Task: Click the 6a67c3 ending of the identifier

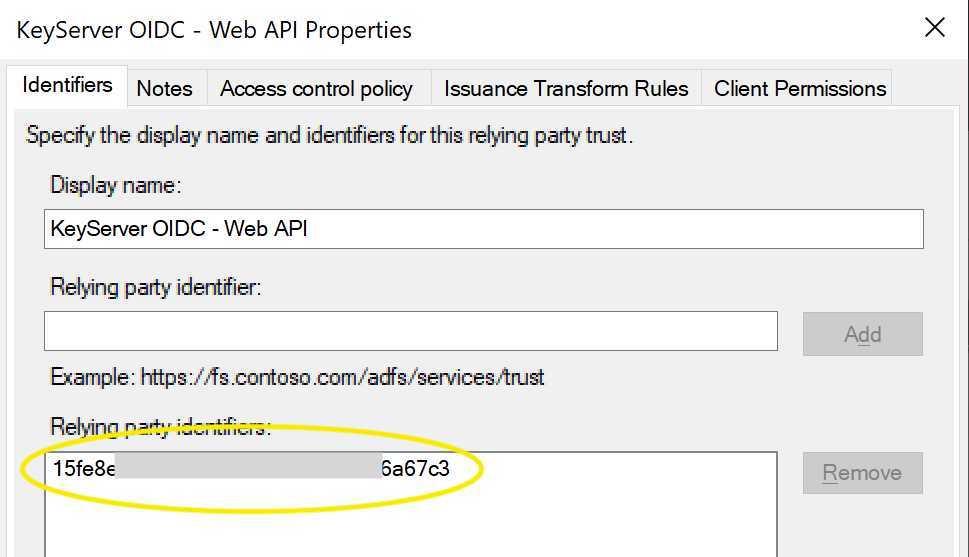Action: [415, 469]
